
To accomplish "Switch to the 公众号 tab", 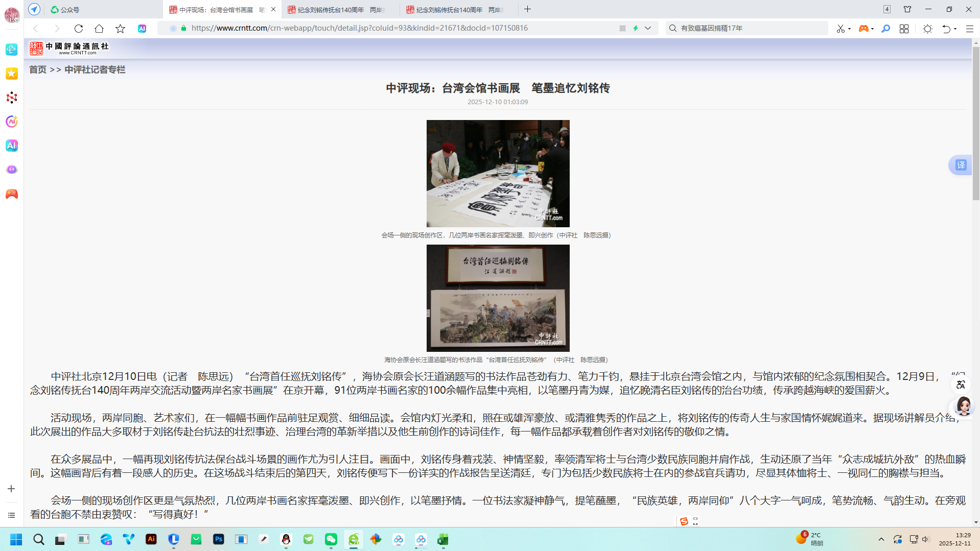I will click(x=70, y=10).
